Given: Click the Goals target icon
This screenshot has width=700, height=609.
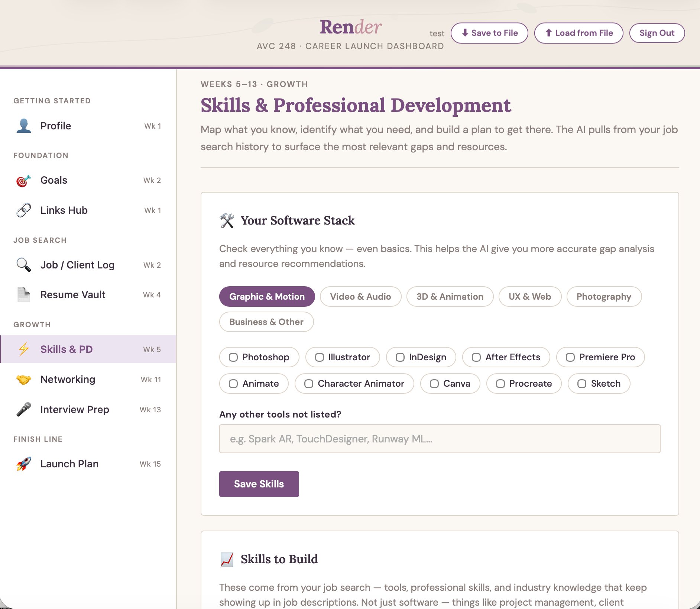Looking at the screenshot, I should pos(24,180).
